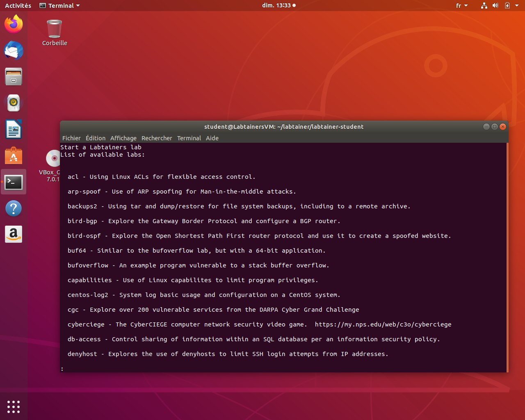Open the Help icon in dock

[14, 208]
